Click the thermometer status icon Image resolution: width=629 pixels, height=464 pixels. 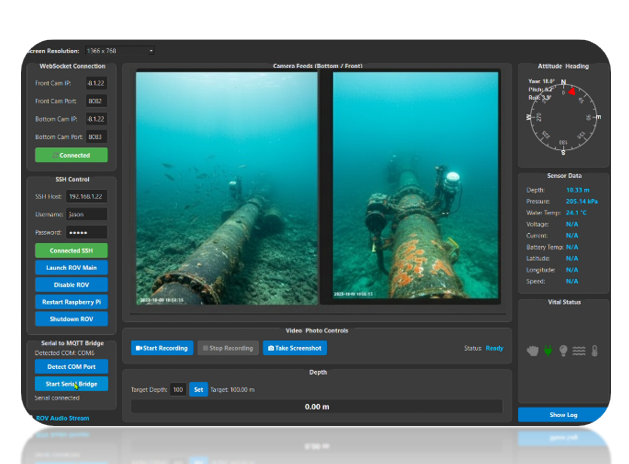[x=595, y=351]
